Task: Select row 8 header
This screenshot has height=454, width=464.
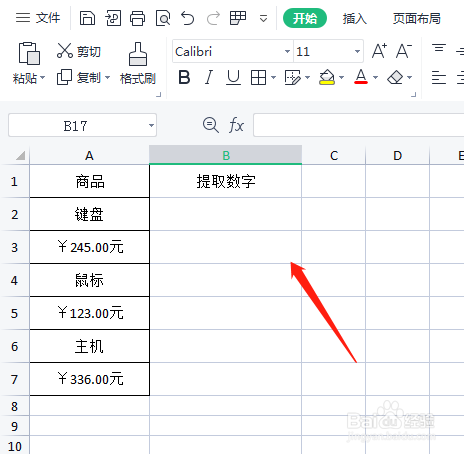Action: (x=14, y=406)
